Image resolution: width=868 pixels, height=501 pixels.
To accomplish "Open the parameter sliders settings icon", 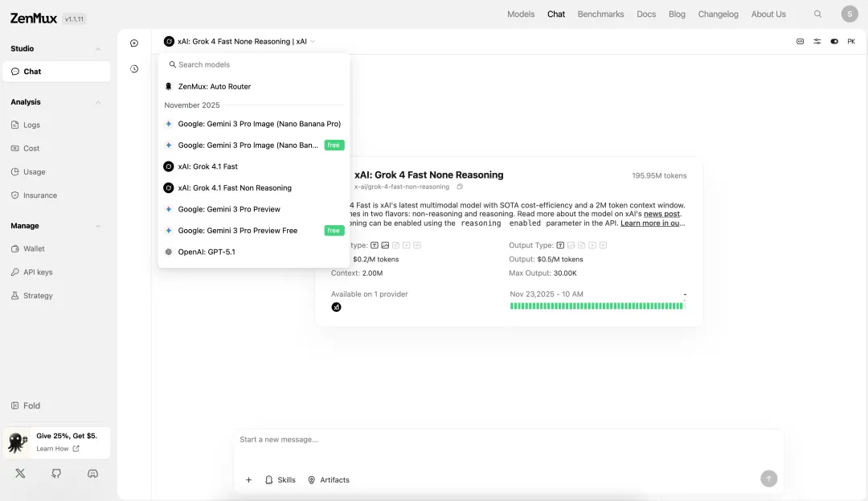I will (817, 41).
